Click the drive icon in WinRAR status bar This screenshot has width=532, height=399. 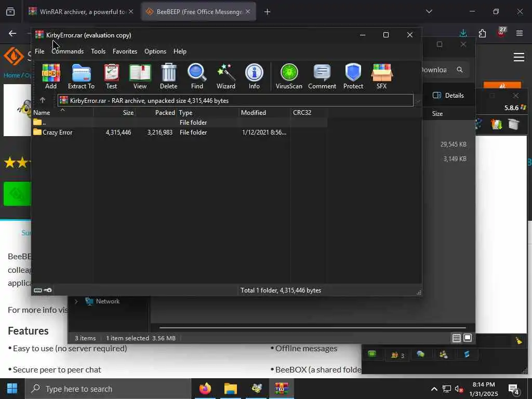pos(38,290)
